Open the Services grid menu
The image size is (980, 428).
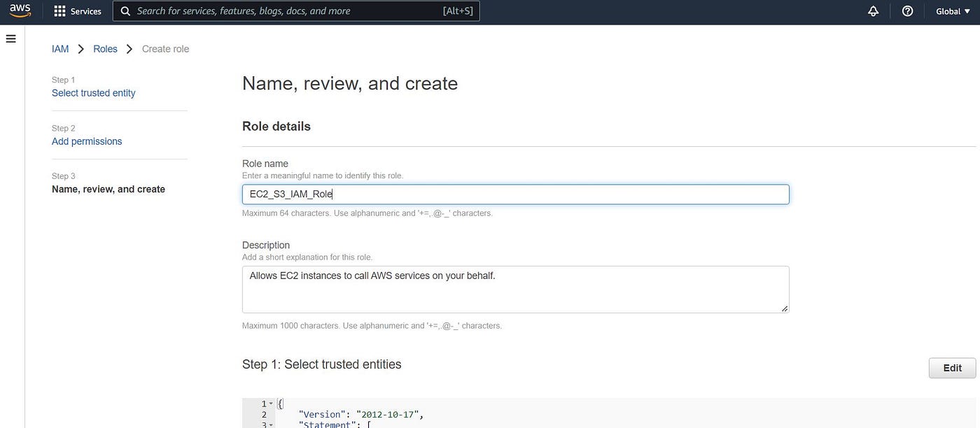(x=78, y=11)
